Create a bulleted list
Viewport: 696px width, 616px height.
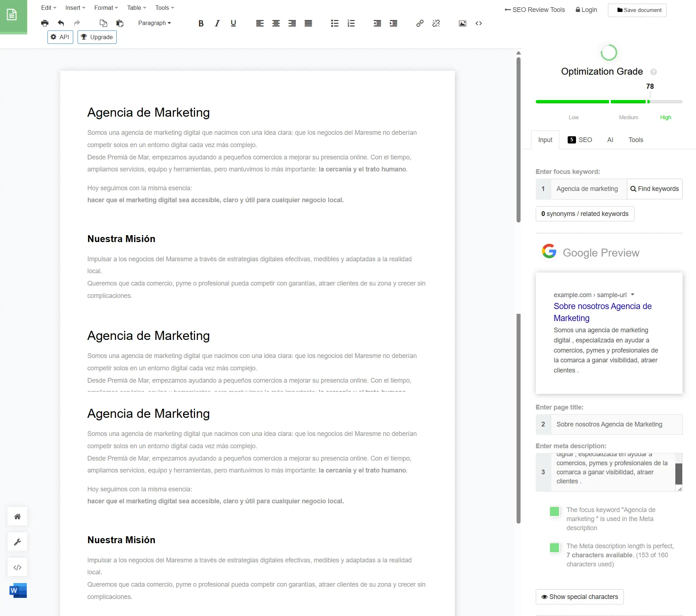[x=335, y=23]
